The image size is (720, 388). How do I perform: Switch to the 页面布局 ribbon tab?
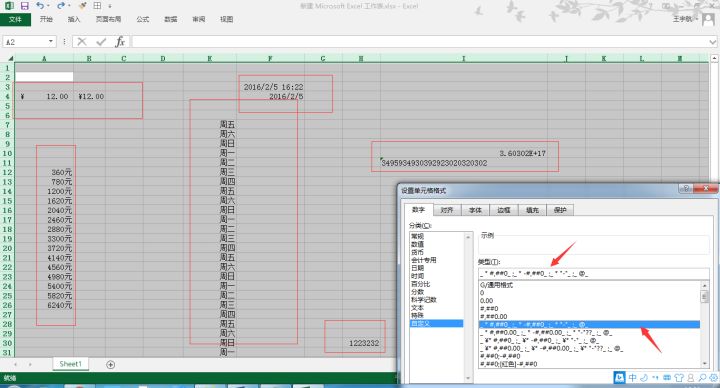(108, 19)
